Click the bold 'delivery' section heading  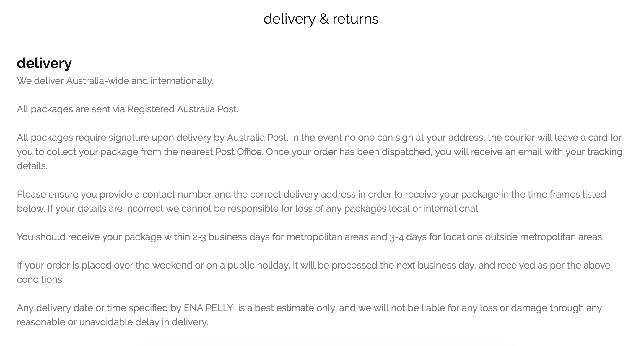pyautogui.click(x=44, y=63)
